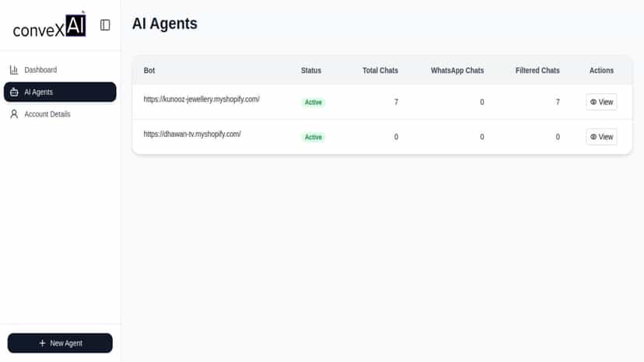View the kunooz-jewellery agent
Screen dimensions: 644x362
tap(601, 103)
